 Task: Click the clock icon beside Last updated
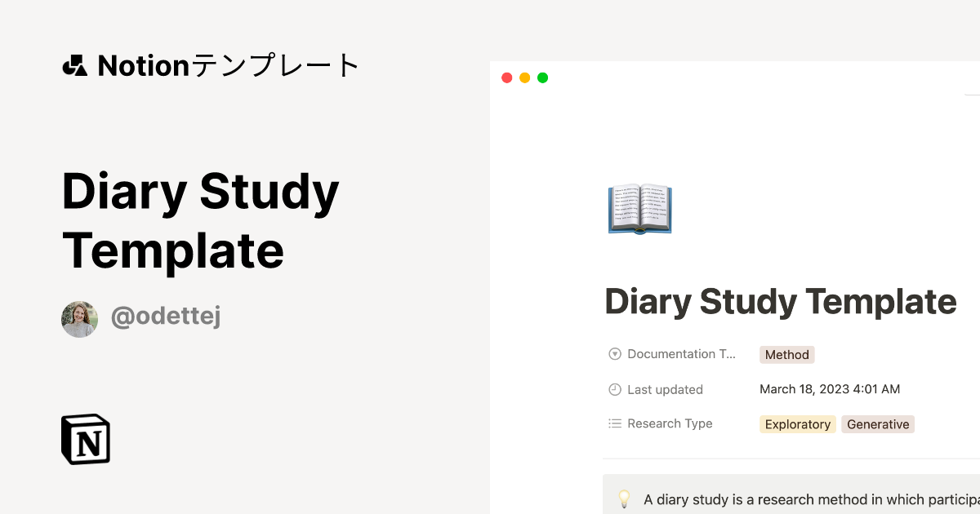coord(615,389)
